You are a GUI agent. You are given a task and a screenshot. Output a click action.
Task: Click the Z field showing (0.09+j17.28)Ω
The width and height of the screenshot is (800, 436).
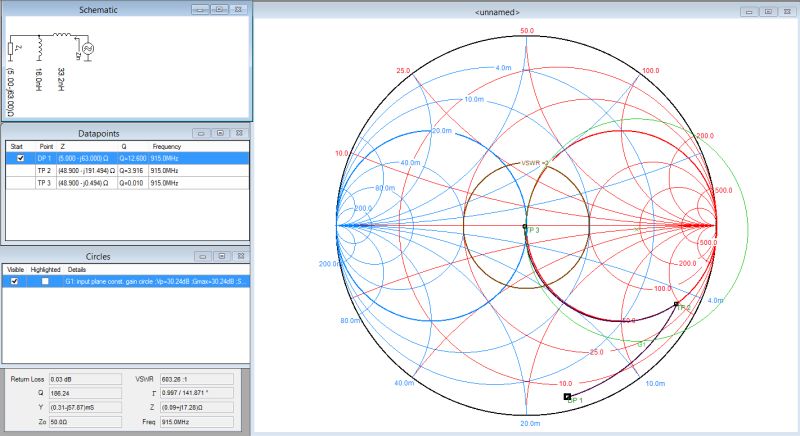point(196,407)
